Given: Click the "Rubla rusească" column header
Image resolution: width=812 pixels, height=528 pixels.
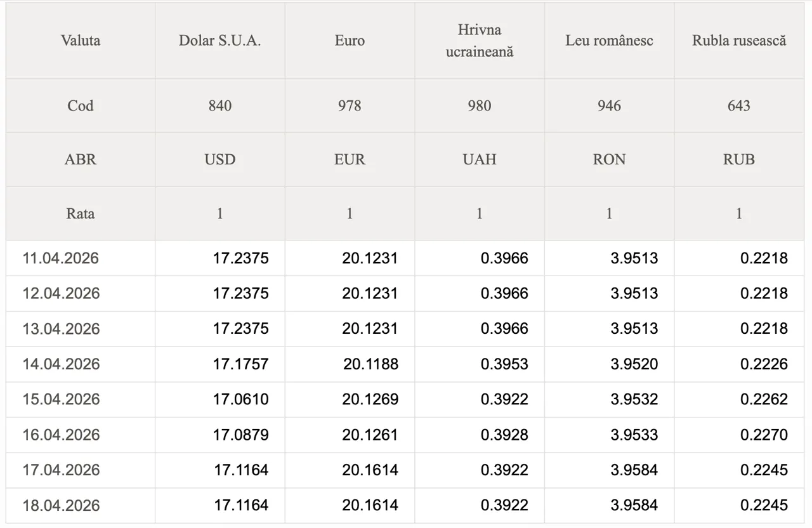Looking at the screenshot, I should pos(739,41).
